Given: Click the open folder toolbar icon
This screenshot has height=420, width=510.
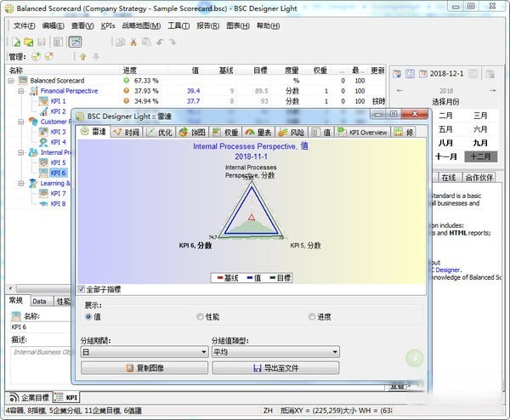Looking at the screenshot, I should [29, 42].
